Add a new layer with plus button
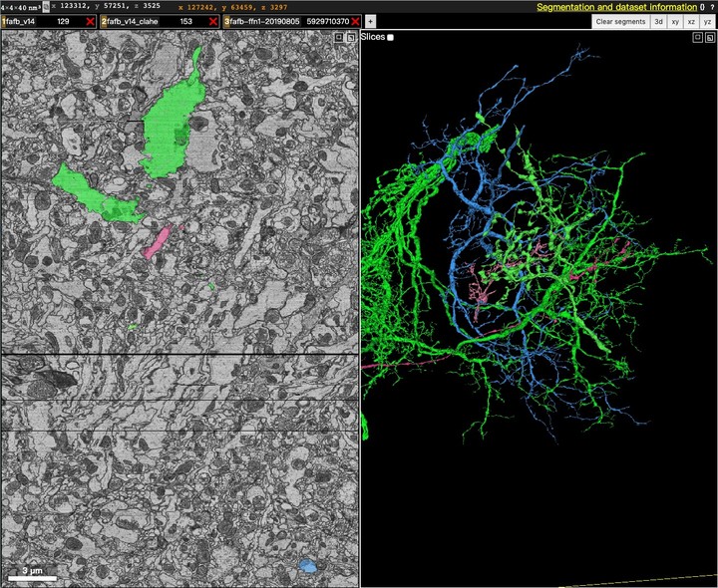718x588 pixels. click(x=370, y=22)
